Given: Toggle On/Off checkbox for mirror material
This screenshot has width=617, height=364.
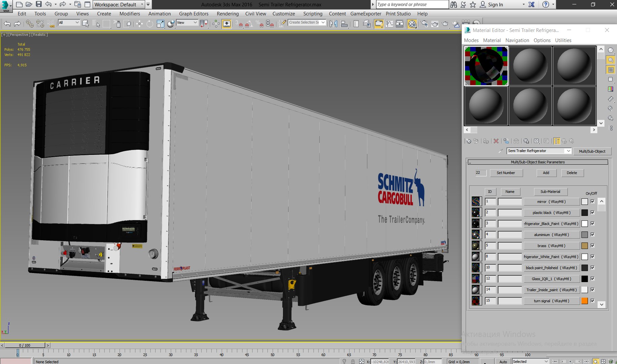Looking at the screenshot, I should click(592, 202).
